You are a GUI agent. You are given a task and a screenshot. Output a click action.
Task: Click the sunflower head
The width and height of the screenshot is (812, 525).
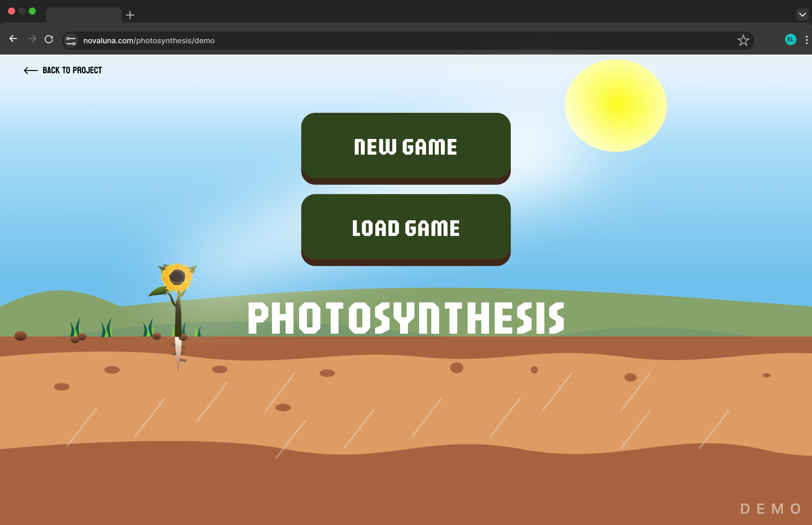(177, 277)
